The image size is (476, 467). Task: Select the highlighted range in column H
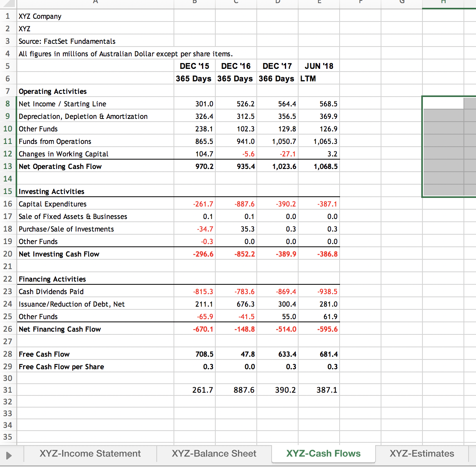coord(449,147)
